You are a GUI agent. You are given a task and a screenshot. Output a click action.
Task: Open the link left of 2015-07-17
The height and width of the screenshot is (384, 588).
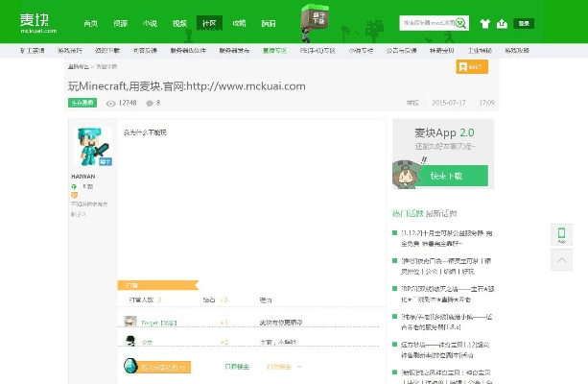[x=412, y=103]
